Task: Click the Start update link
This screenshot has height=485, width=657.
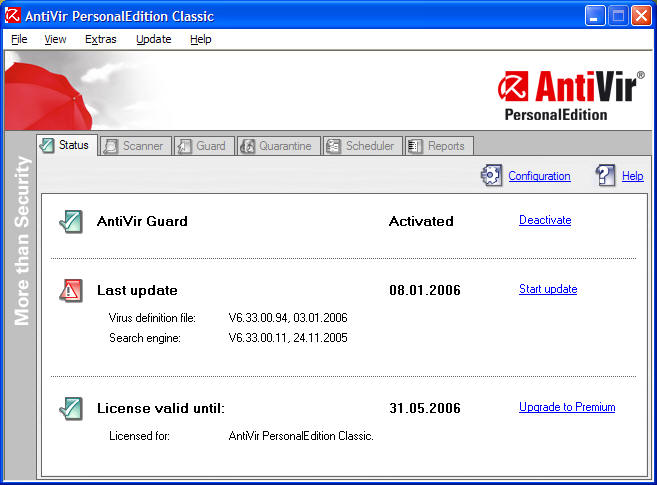Action: click(x=548, y=289)
